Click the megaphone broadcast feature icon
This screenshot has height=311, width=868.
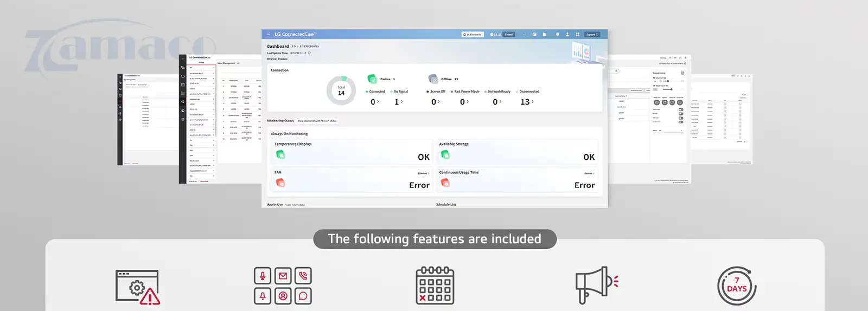[x=596, y=285]
